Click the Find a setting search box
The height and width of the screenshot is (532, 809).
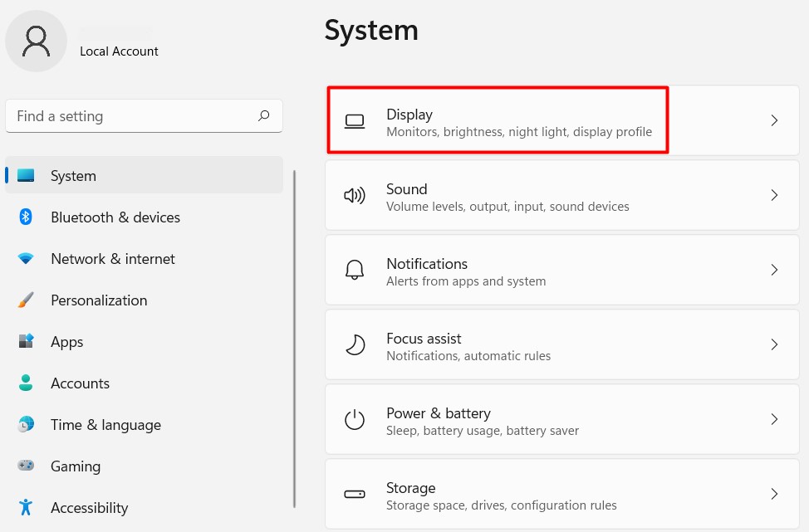tap(133, 116)
